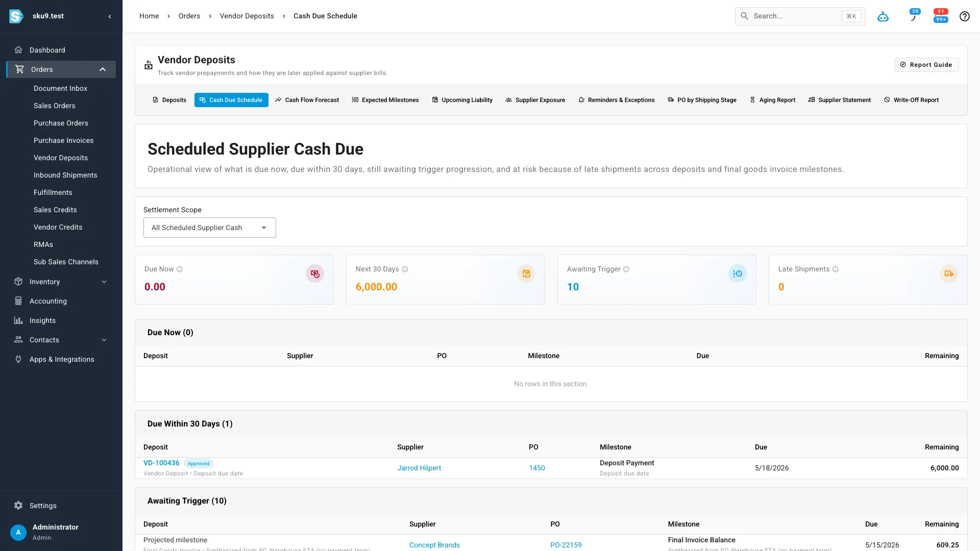The height and width of the screenshot is (551, 980).
Task: Switch to the Deposits tab
Action: pyautogui.click(x=169, y=100)
